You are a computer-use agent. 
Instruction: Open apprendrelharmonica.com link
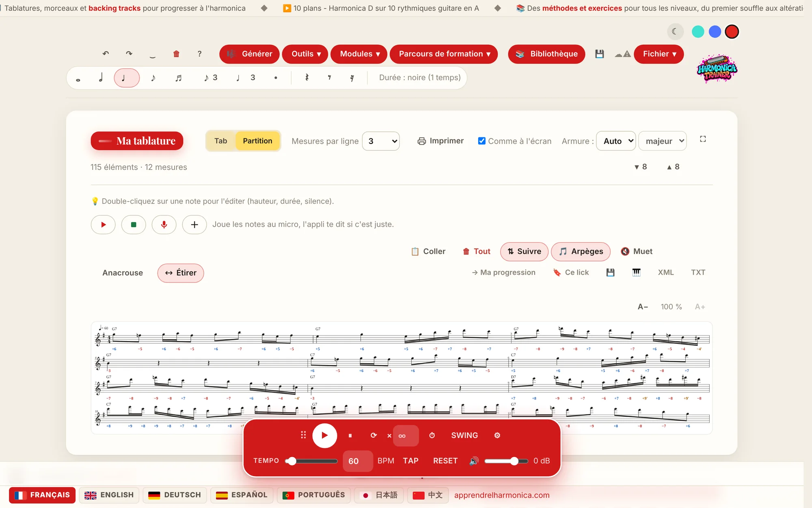point(502,495)
